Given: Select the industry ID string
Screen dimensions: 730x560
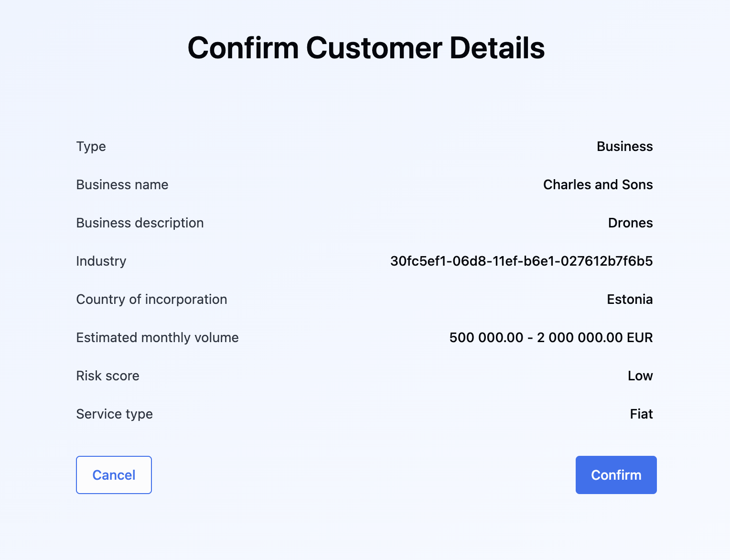Looking at the screenshot, I should tap(521, 261).
